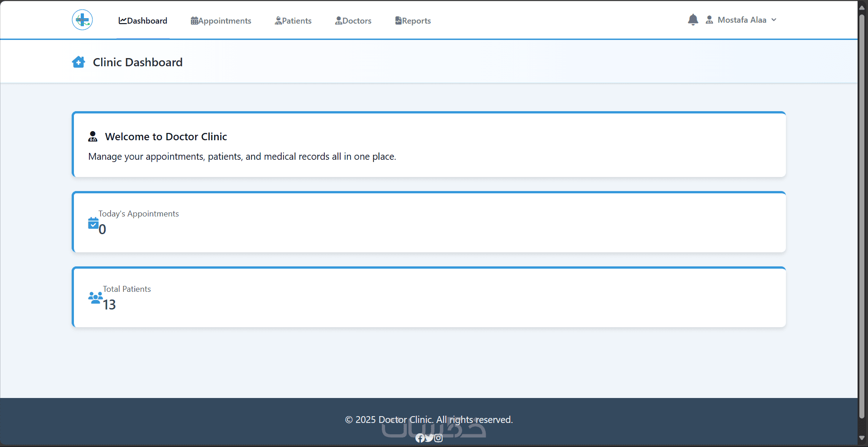The width and height of the screenshot is (868, 447).
Task: Open the Patients nav tab
Action: point(293,21)
